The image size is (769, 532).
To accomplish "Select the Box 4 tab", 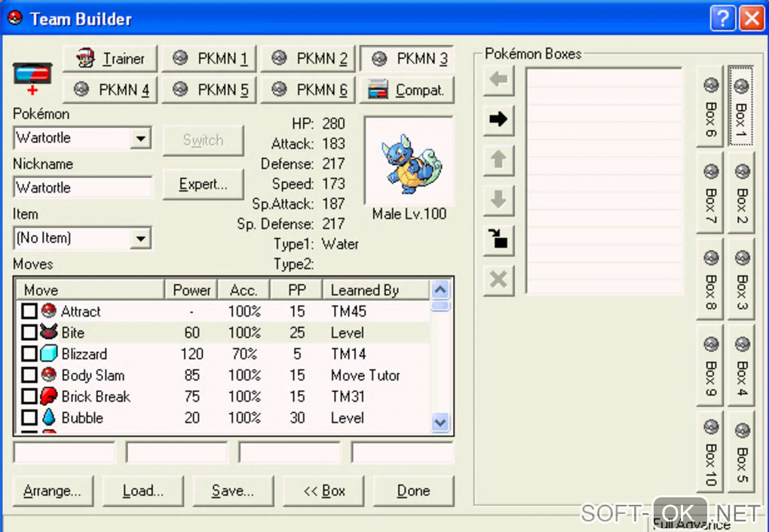I will pyautogui.click(x=741, y=365).
